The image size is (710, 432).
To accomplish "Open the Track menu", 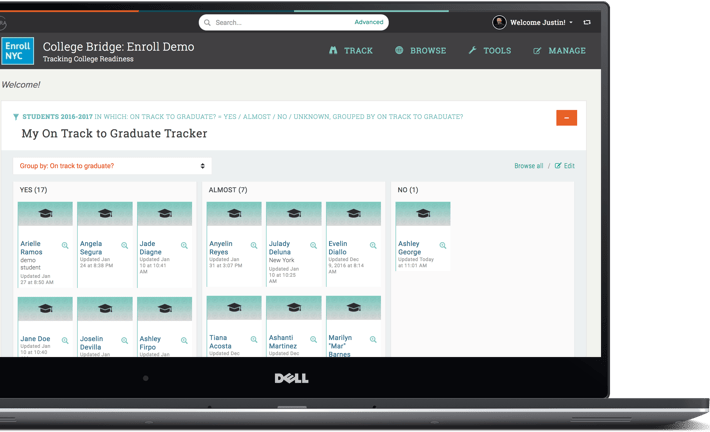I will [x=350, y=51].
